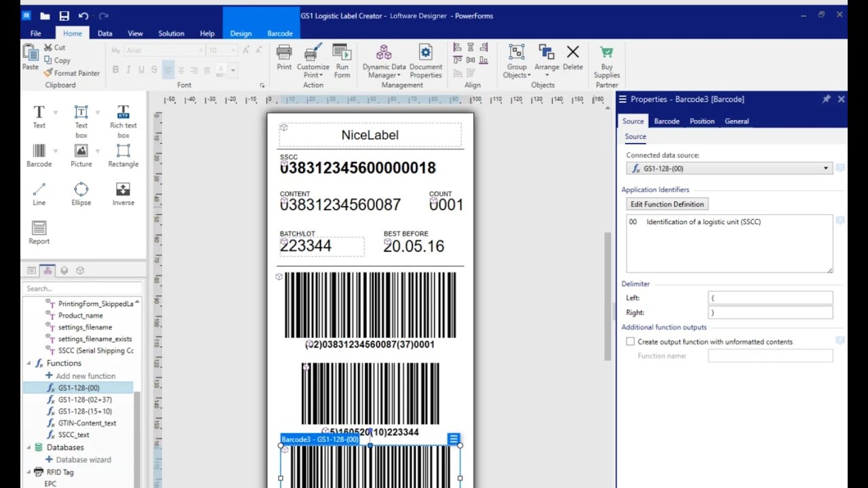
Task: Open the Barcode tab in Properties panel
Action: coord(667,121)
